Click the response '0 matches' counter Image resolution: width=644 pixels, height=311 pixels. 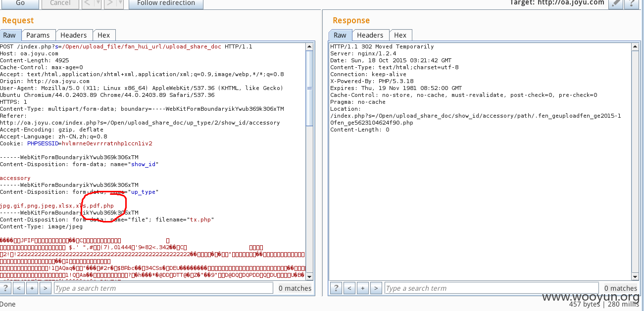pyautogui.click(x=621, y=288)
